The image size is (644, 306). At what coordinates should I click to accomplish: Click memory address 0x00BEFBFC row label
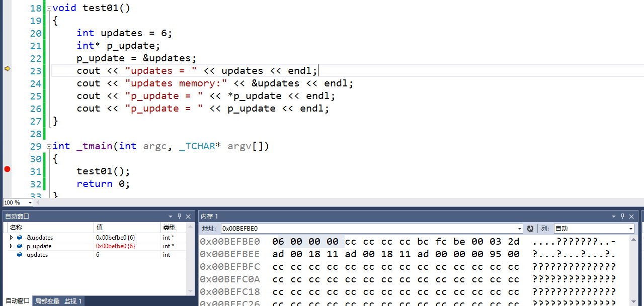tap(230, 267)
